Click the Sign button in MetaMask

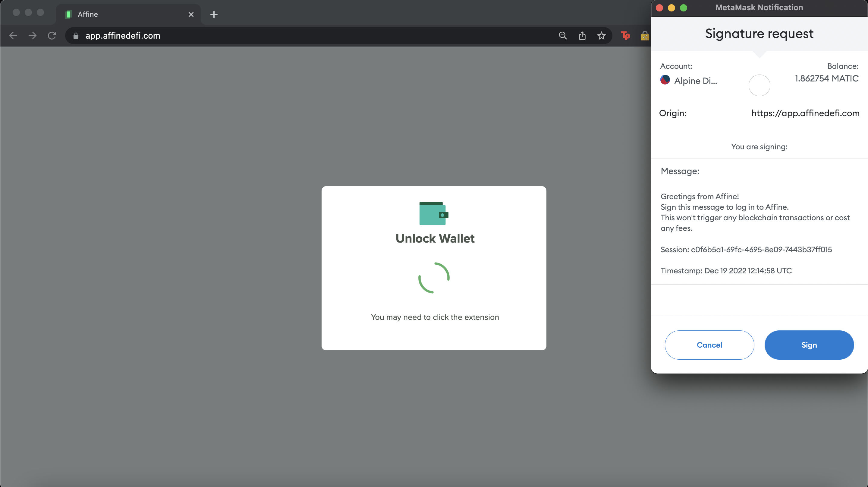[809, 345]
